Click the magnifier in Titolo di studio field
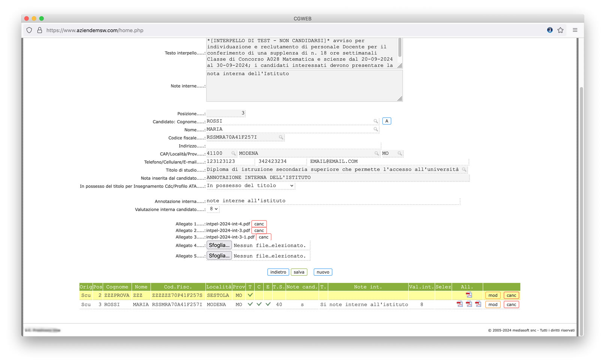This screenshot has height=364, width=605. [x=464, y=169]
